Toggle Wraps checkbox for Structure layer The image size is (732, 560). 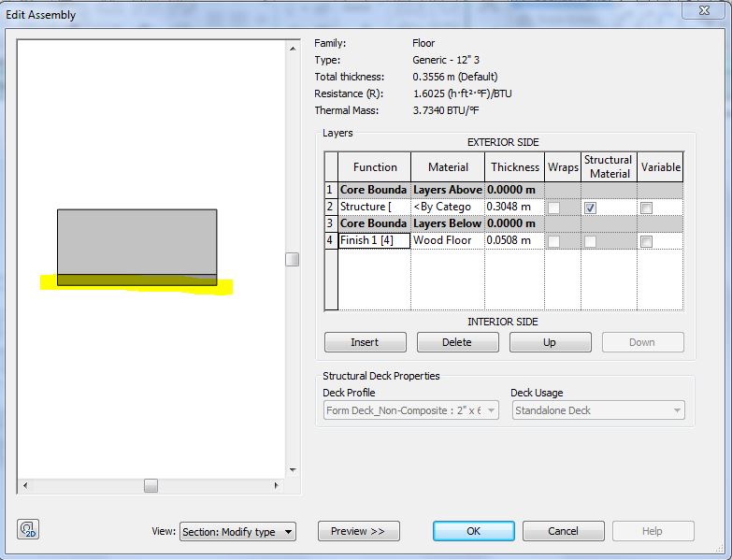point(553,208)
